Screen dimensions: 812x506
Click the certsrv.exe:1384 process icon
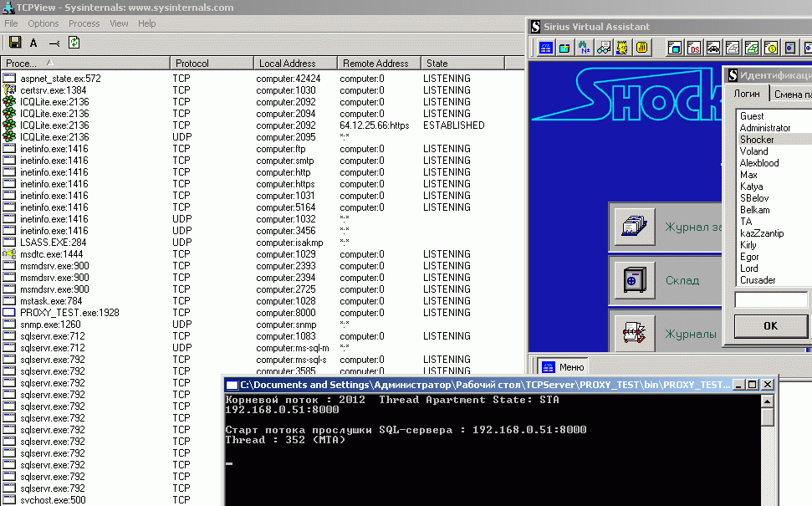(9, 90)
